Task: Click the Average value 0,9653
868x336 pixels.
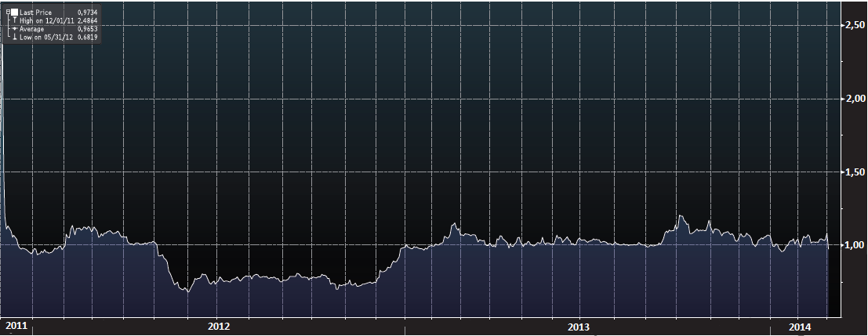Action: [88, 29]
